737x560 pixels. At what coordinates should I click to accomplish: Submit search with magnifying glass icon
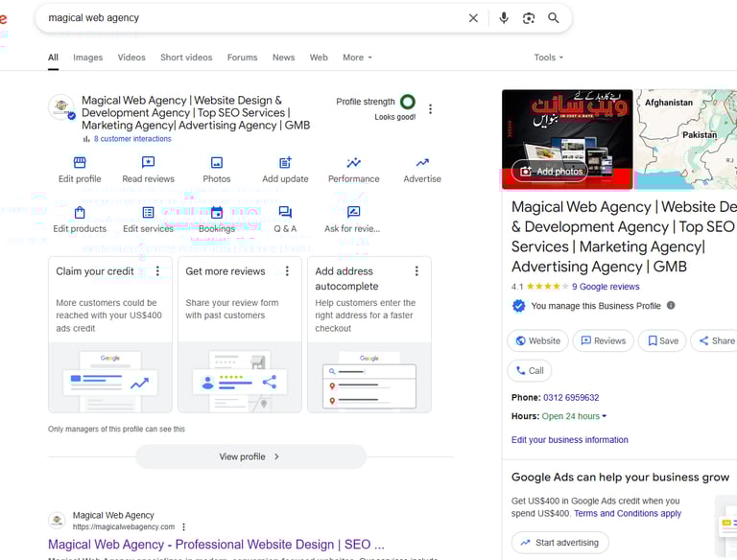click(x=553, y=18)
